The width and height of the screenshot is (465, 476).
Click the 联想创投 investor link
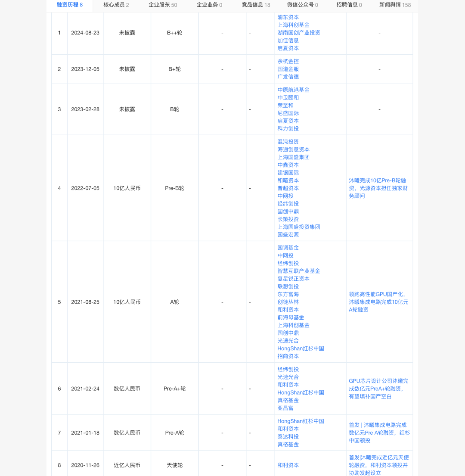click(288, 286)
